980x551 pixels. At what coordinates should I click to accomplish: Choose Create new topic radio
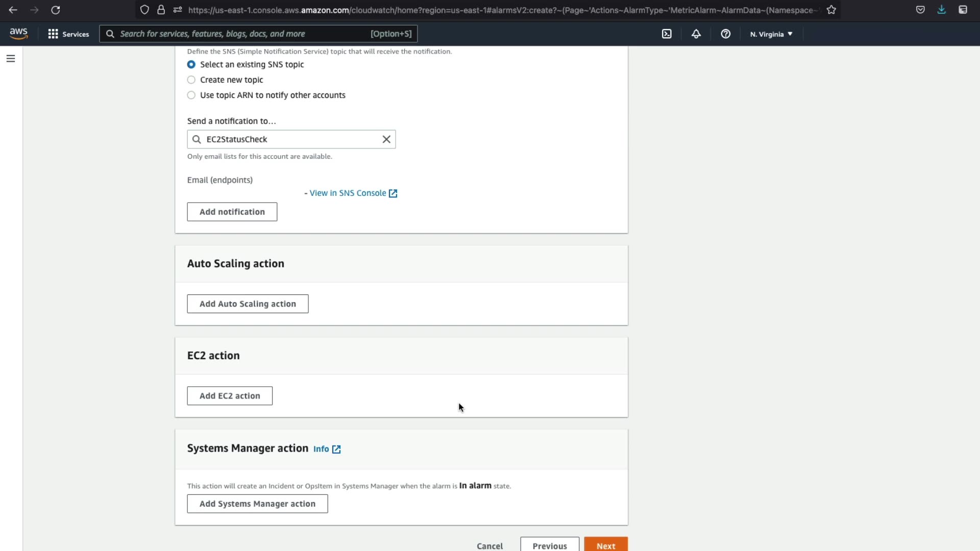click(x=191, y=80)
